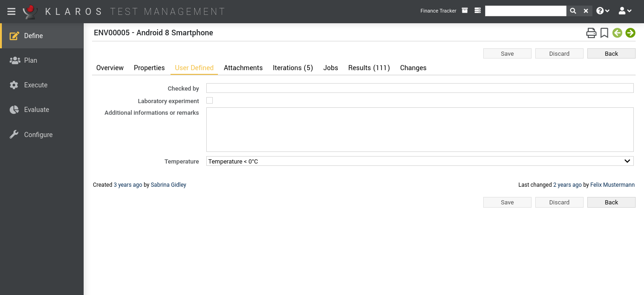Click the search magnifier icon
644x295 pixels.
tap(573, 11)
